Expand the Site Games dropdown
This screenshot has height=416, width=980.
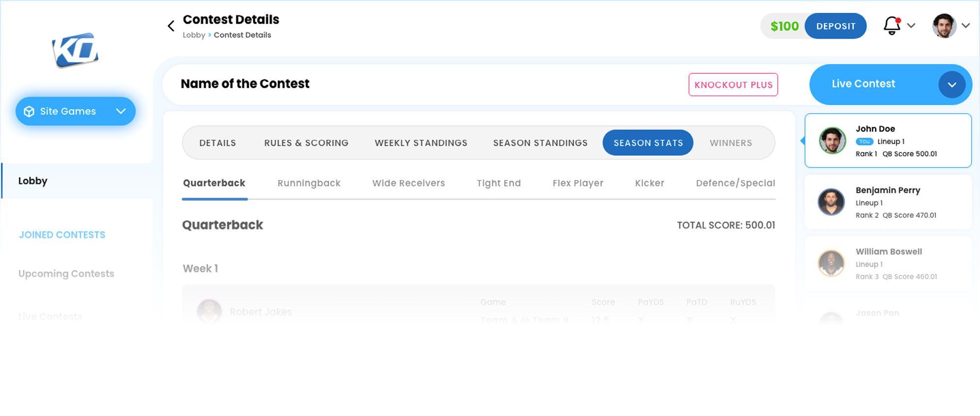pyautogui.click(x=121, y=111)
